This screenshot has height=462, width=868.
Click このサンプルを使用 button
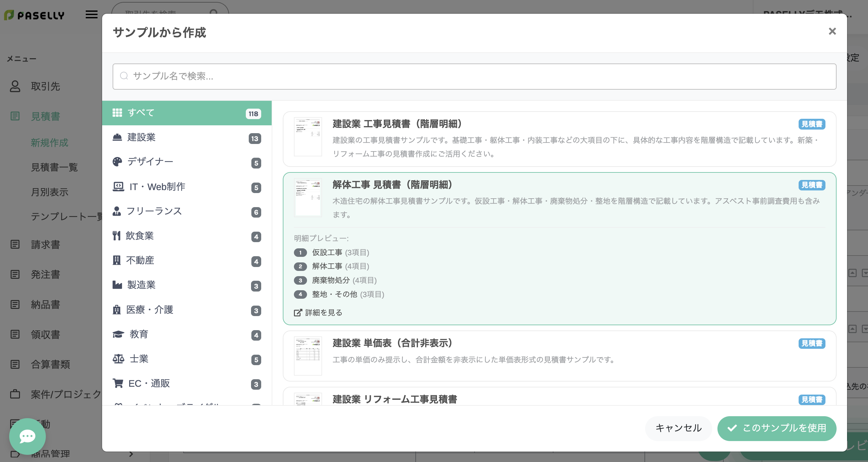(776, 428)
